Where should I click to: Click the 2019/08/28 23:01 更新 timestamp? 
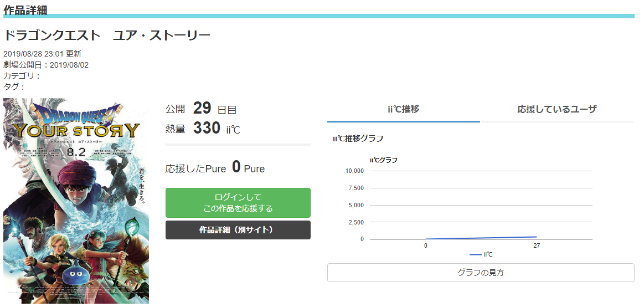(42, 54)
